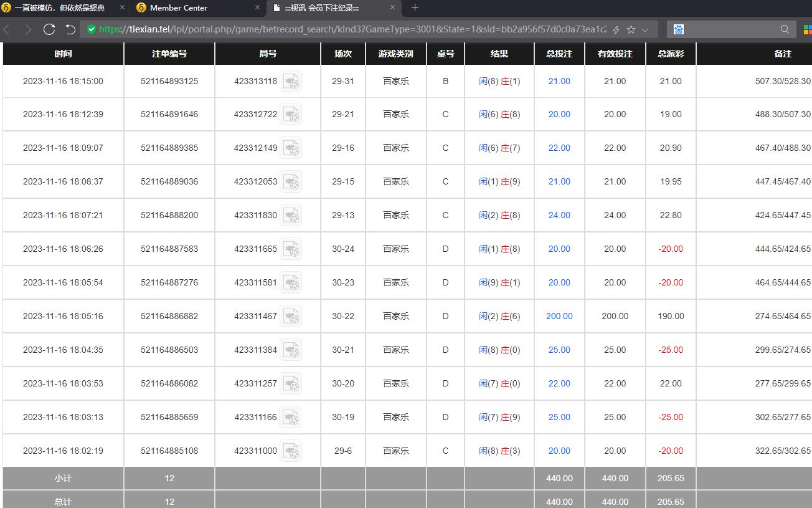Select order number 521164886882
Image resolution: width=812 pixels, height=508 pixels.
click(x=169, y=317)
